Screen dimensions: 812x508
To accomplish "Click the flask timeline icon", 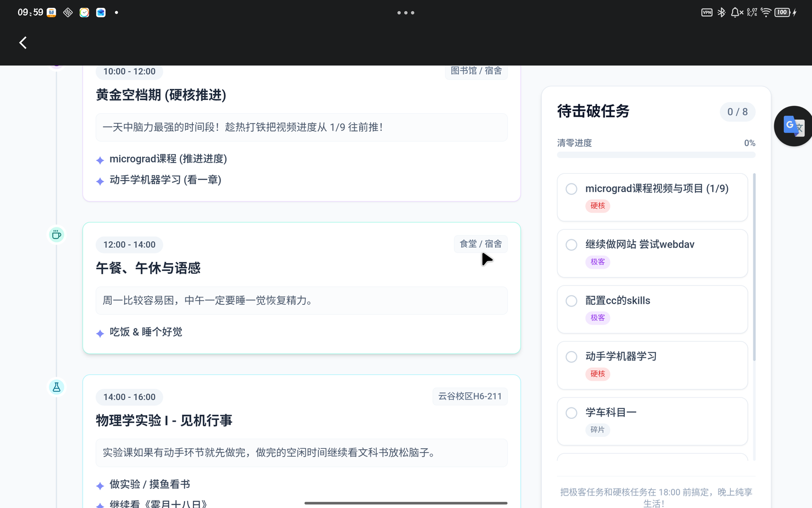I will click(x=56, y=387).
